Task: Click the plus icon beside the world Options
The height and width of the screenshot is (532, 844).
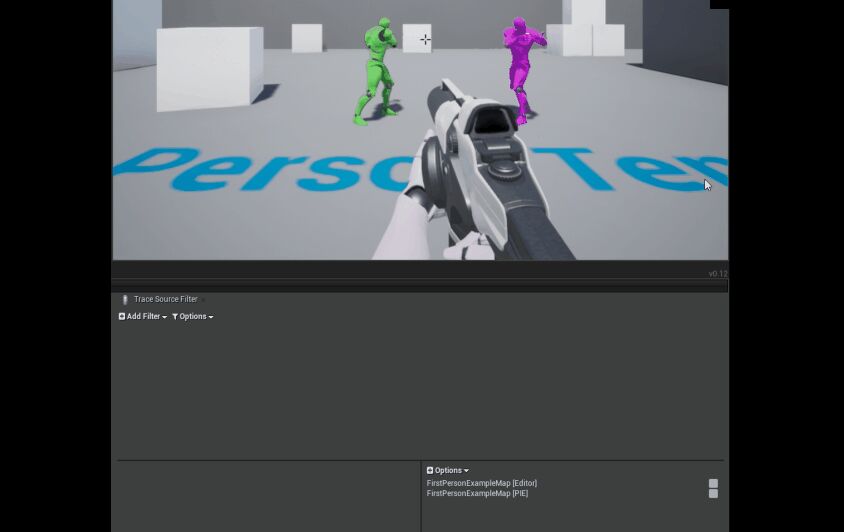Action: click(x=430, y=471)
